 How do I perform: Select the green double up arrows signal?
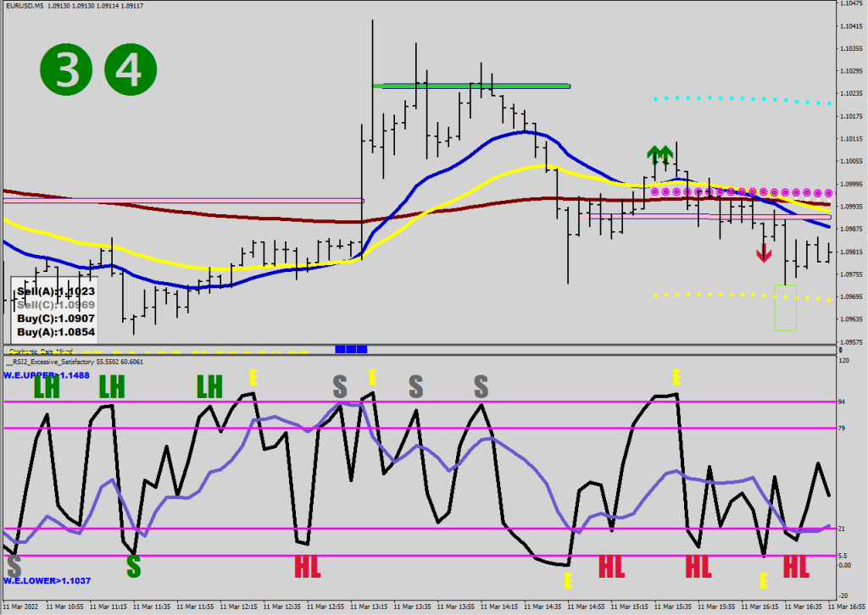click(659, 154)
